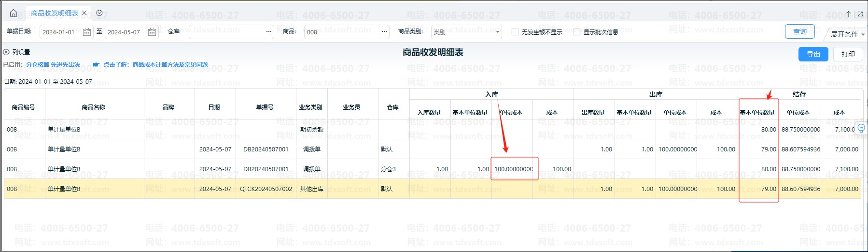The width and height of the screenshot is (868, 252).
Task: Close the 商品收发明细表 tab
Action: [x=84, y=13]
